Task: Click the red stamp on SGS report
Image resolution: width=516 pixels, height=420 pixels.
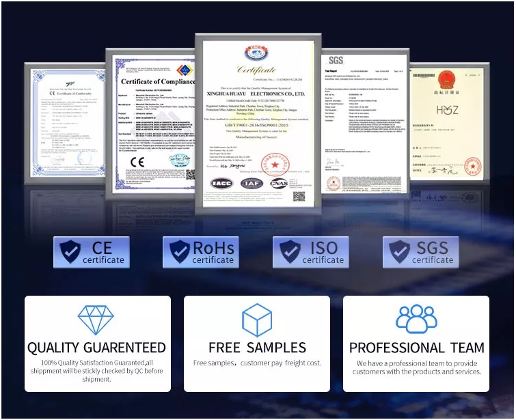Action: tap(334, 184)
